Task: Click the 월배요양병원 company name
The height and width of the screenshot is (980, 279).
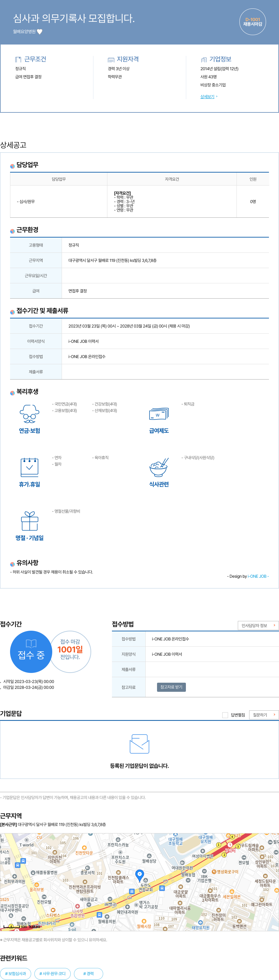Action: pyautogui.click(x=24, y=32)
